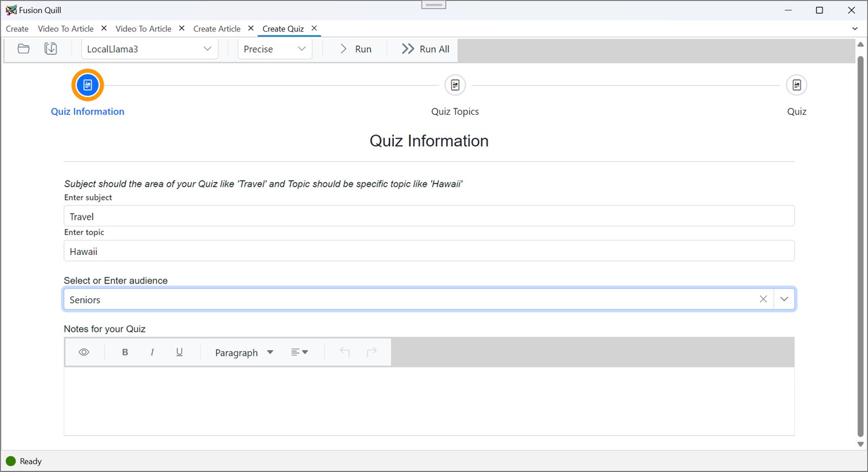Toggle the preview eye icon in notes toolbar

(84, 352)
